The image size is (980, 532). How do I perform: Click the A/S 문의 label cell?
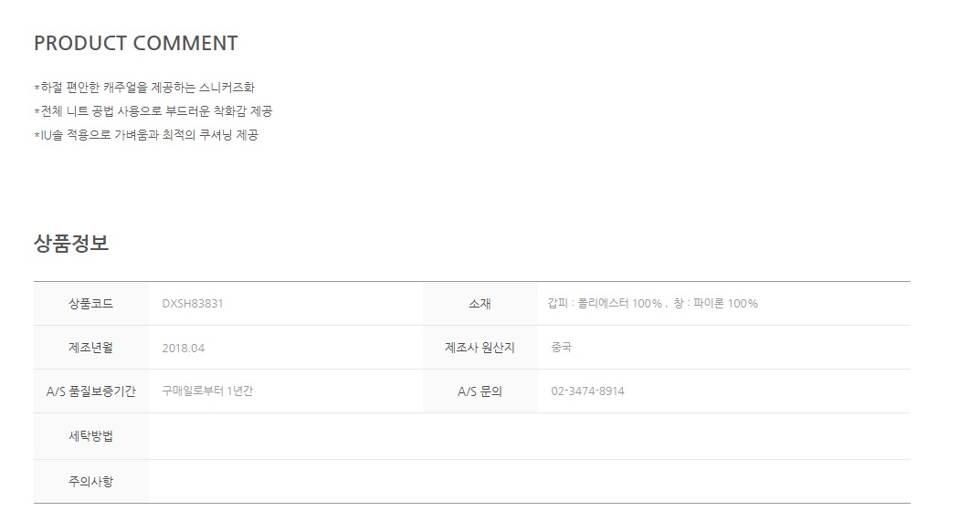pyautogui.click(x=479, y=391)
